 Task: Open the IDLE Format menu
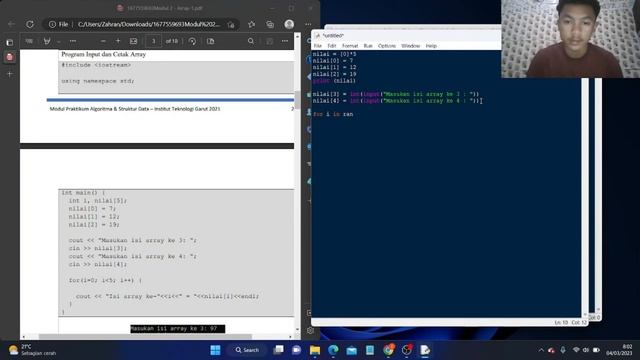click(x=350, y=46)
